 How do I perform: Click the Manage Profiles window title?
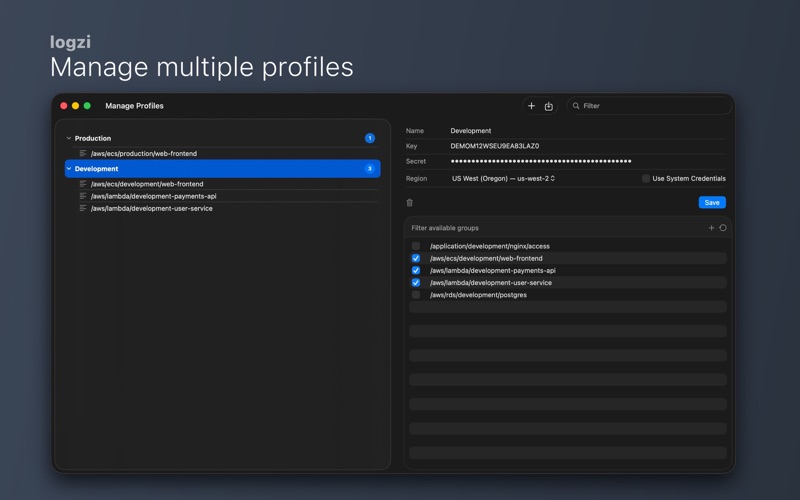(134, 106)
